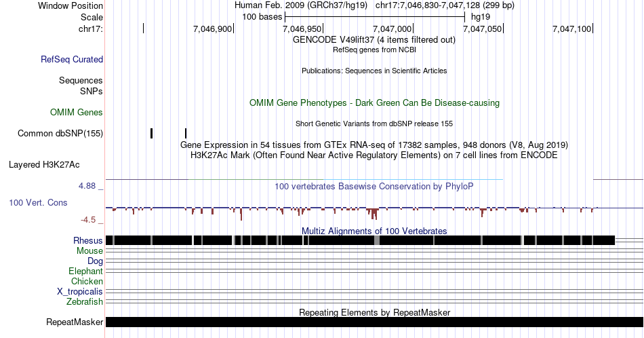Click the 100 bases scale bar
This screenshot has width=644, height=338.
tap(375, 17)
